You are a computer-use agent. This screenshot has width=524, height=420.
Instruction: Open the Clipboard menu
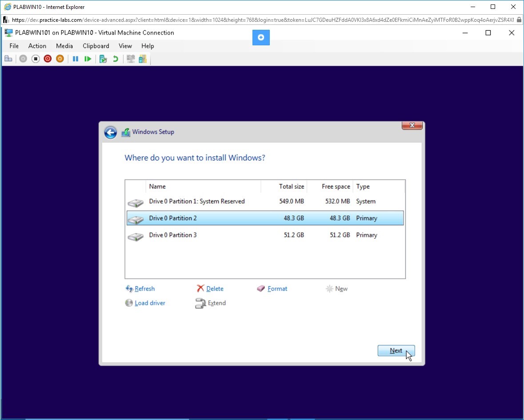coord(96,46)
